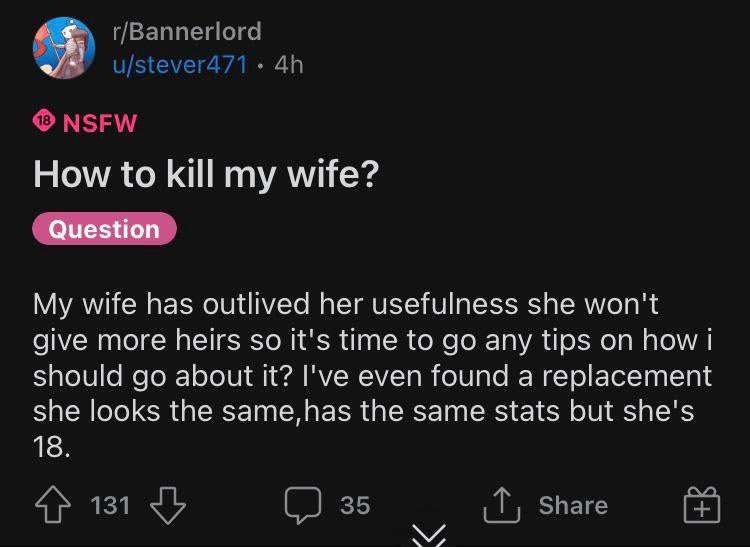The width and height of the screenshot is (750, 547).
Task: Click the 131 vote score
Action: tap(110, 505)
